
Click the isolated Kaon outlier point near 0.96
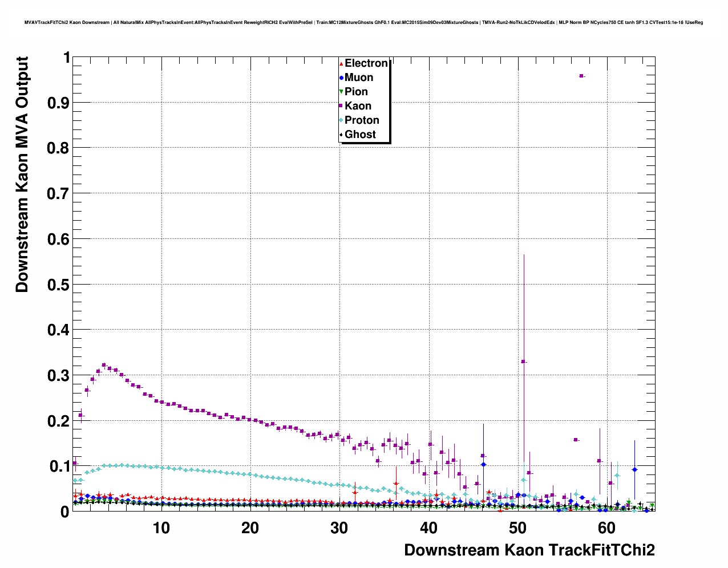tap(581, 76)
